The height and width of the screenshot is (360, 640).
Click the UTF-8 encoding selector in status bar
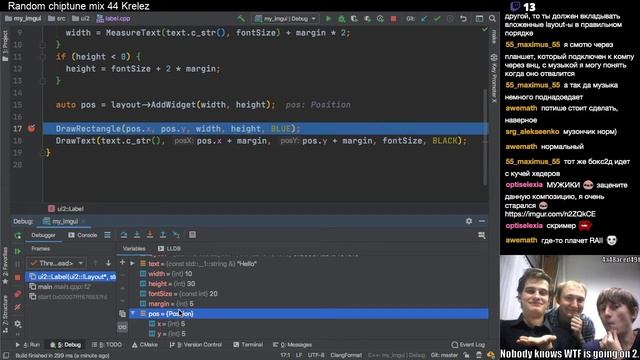[316, 356]
